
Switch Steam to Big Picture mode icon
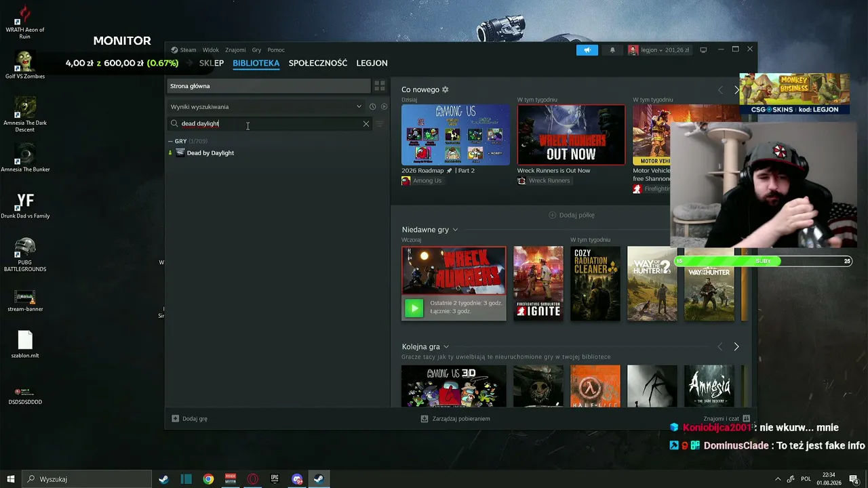(703, 49)
